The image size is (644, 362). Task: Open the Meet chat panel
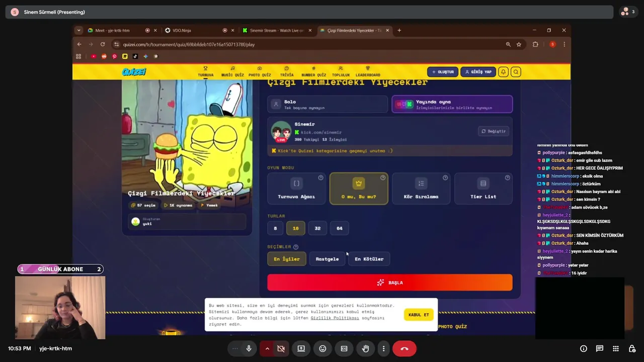(600, 348)
